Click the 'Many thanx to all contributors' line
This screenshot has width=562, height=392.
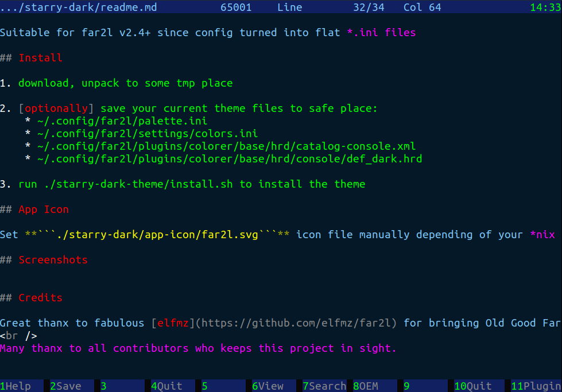click(x=198, y=348)
